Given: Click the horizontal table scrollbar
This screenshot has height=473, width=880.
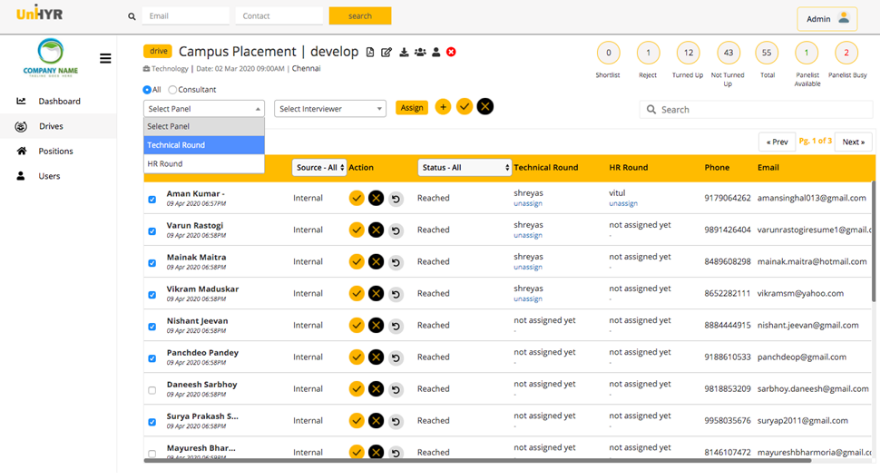Looking at the screenshot, I should (477, 461).
